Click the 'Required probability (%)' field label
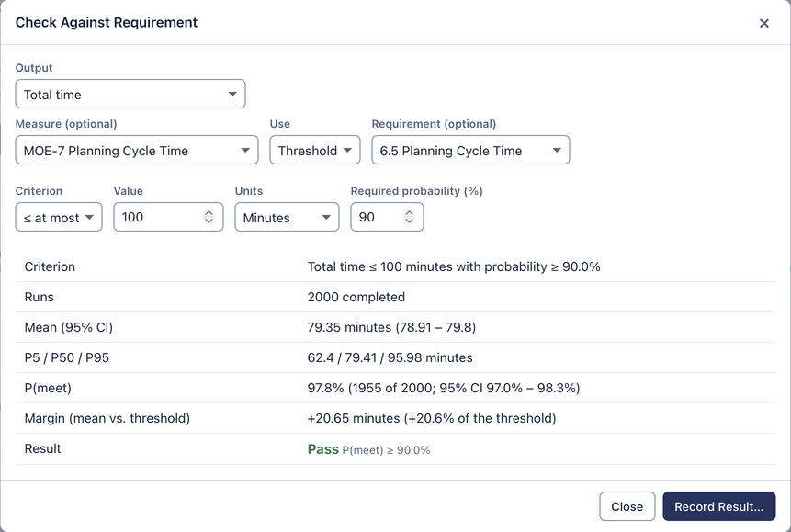This screenshot has height=532, width=791. tap(417, 191)
